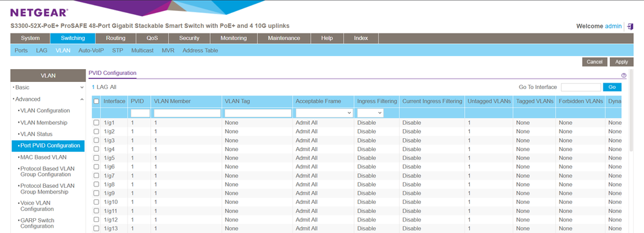Click the VLAN Member input field
The height and width of the screenshot is (233, 644).
(188, 113)
